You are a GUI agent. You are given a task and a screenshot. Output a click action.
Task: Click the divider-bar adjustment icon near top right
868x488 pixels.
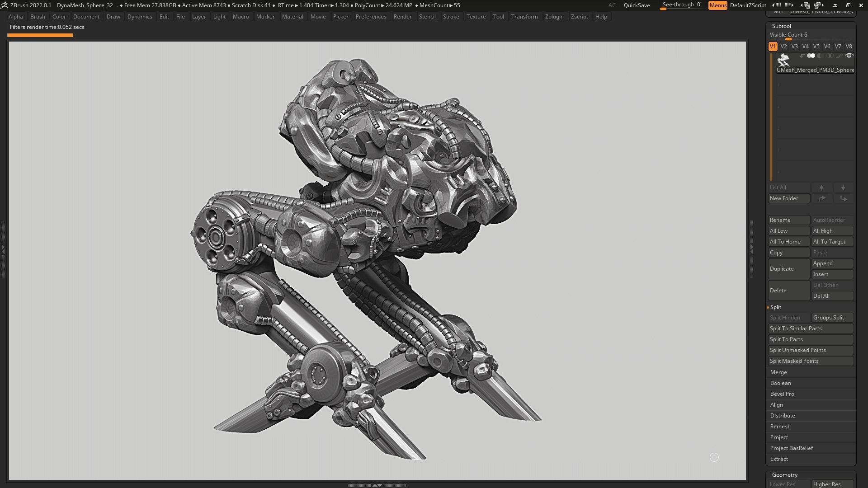[835, 5]
